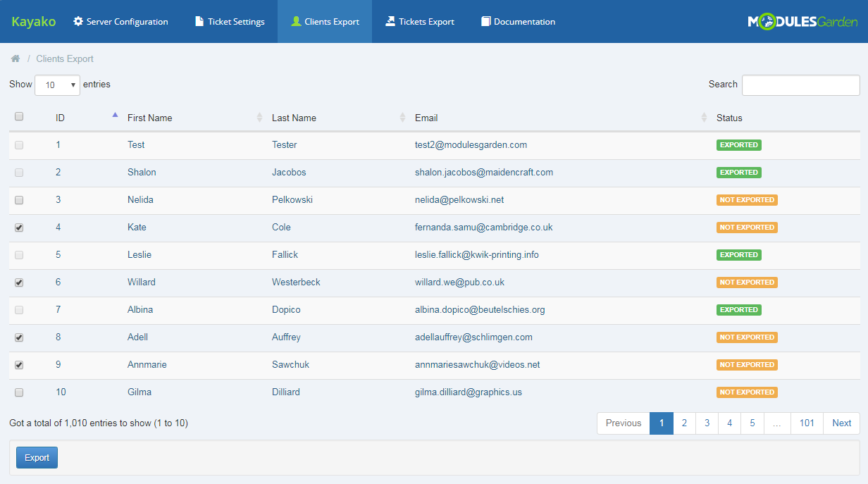Image resolution: width=868 pixels, height=484 pixels.
Task: Open client ID 10 link
Action: (x=61, y=392)
